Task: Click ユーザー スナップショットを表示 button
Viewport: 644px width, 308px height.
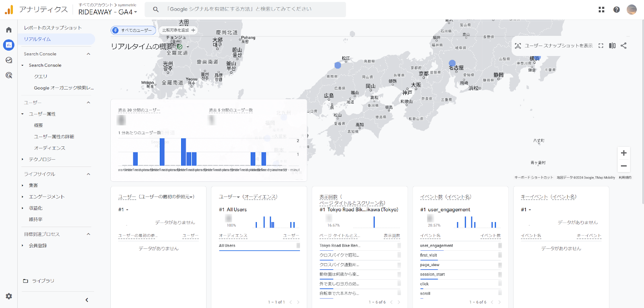Action: [x=554, y=46]
